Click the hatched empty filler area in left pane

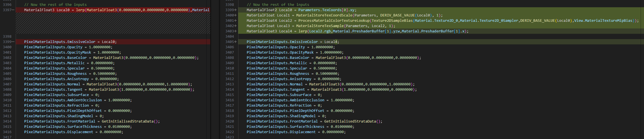[x=112, y=23]
